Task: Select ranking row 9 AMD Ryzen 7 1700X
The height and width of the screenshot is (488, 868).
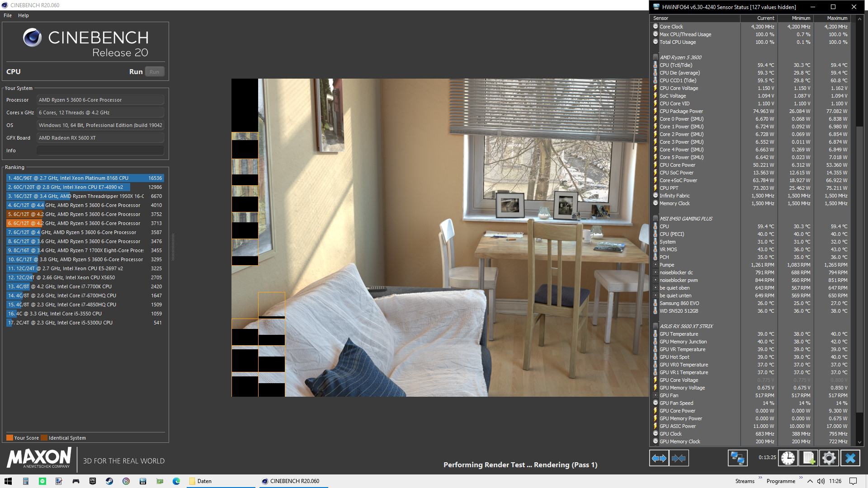Action: (x=85, y=250)
